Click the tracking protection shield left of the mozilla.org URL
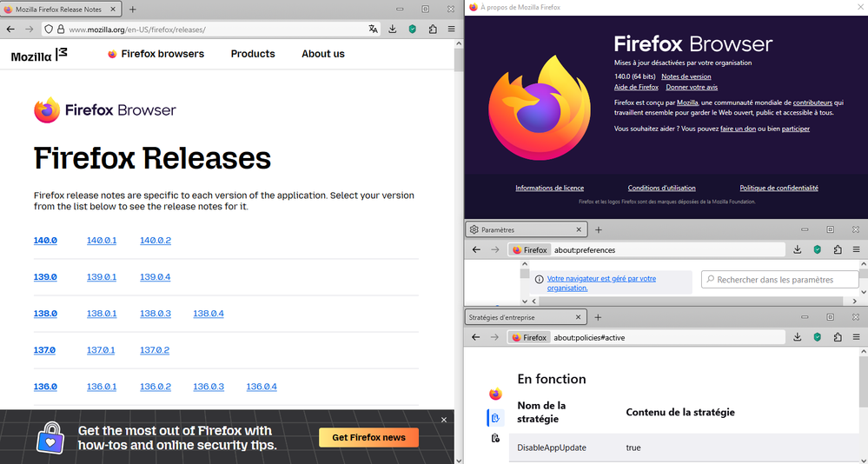The height and width of the screenshot is (464, 868). click(x=49, y=29)
